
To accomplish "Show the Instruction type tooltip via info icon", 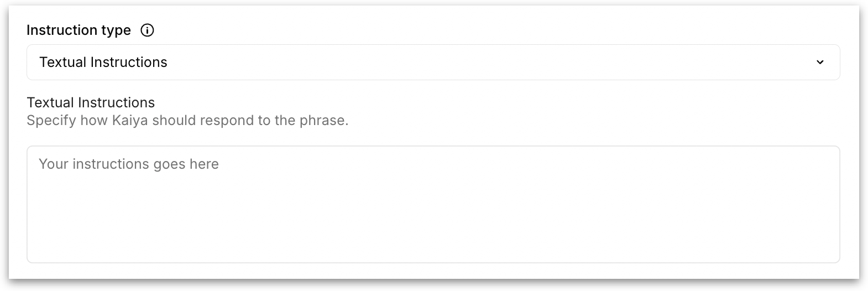I will point(147,30).
